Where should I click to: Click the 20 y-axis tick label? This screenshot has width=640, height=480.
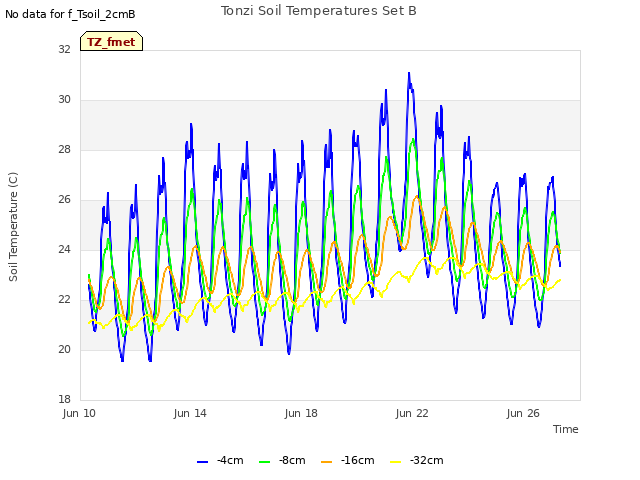click(64, 349)
